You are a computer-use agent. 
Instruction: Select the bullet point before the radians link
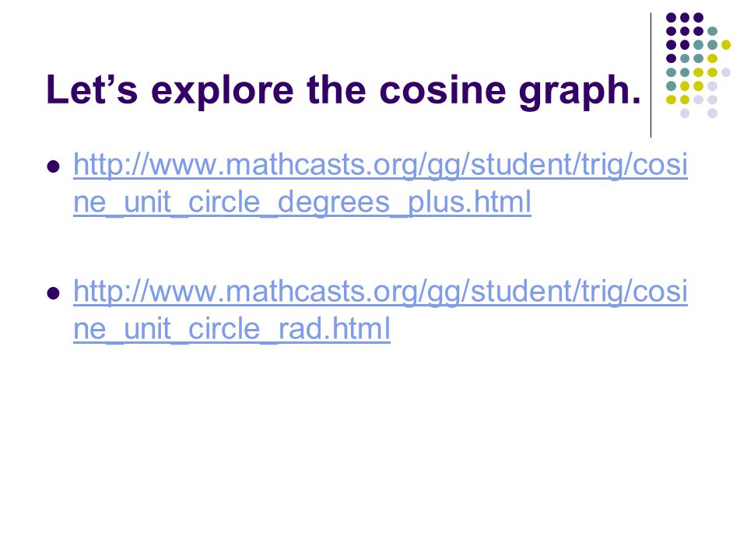tap(54, 293)
